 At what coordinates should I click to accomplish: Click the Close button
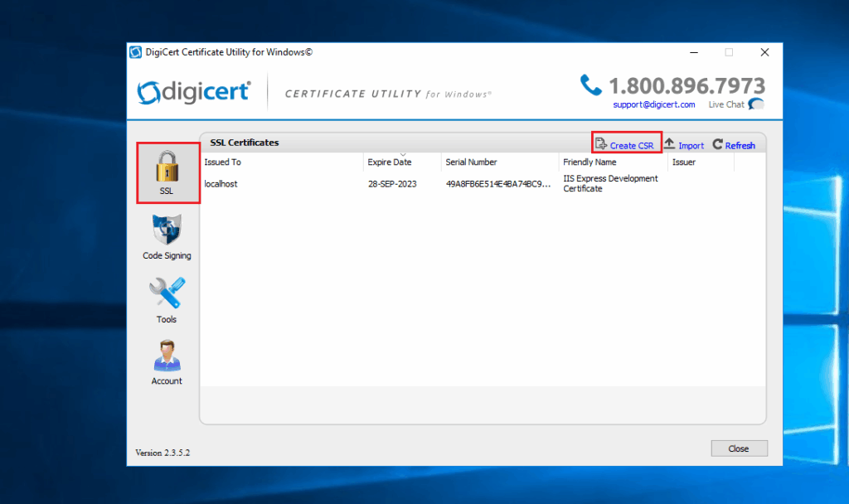tap(739, 448)
